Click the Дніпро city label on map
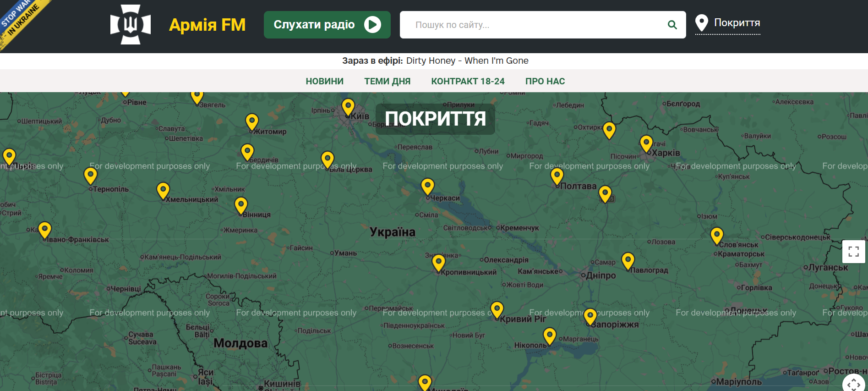 [x=601, y=275]
